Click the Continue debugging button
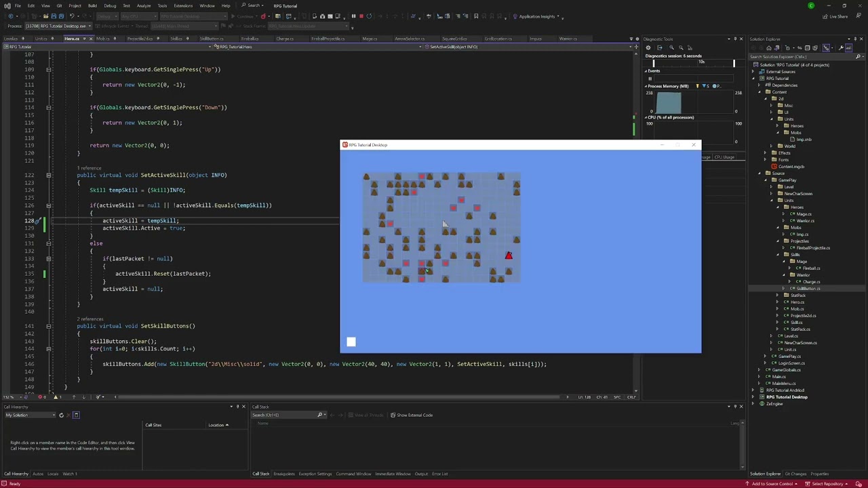Screen dimensions: 868x488 [245, 16]
